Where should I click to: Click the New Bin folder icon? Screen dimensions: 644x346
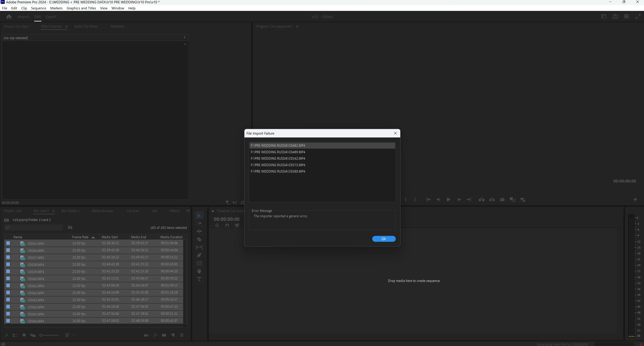[x=164, y=335]
